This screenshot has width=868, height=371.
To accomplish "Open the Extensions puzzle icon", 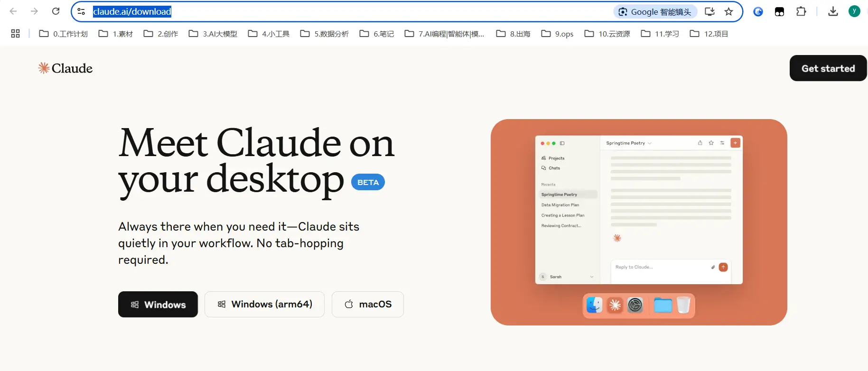I will (x=801, y=12).
